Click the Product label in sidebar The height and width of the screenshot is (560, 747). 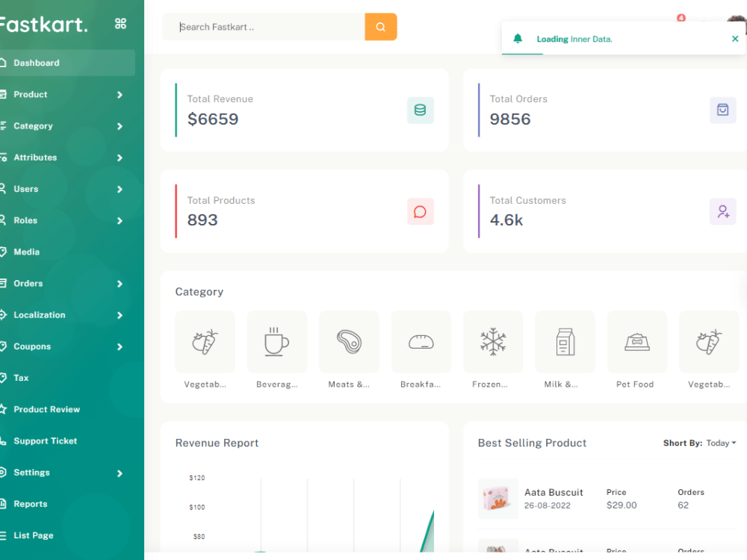(31, 94)
